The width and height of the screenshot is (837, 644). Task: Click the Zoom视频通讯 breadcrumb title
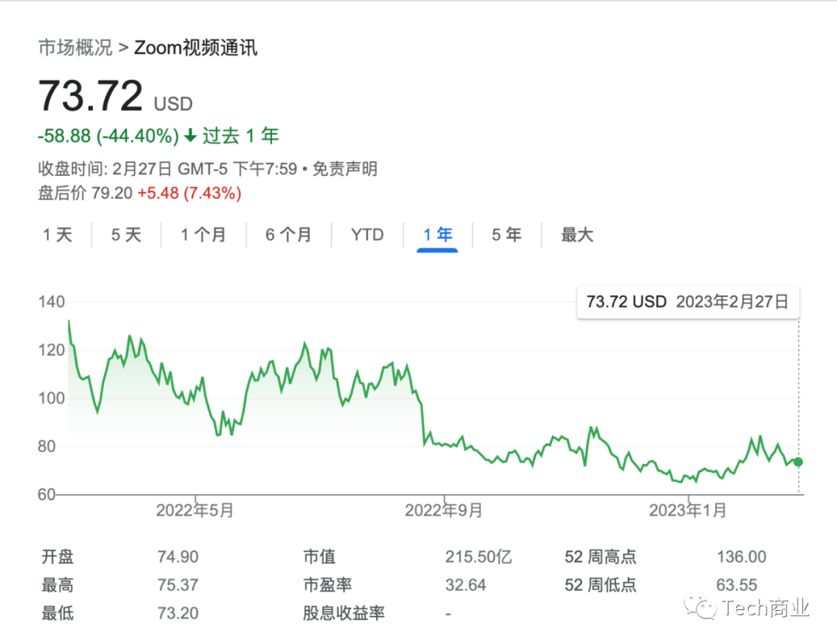tap(196, 48)
